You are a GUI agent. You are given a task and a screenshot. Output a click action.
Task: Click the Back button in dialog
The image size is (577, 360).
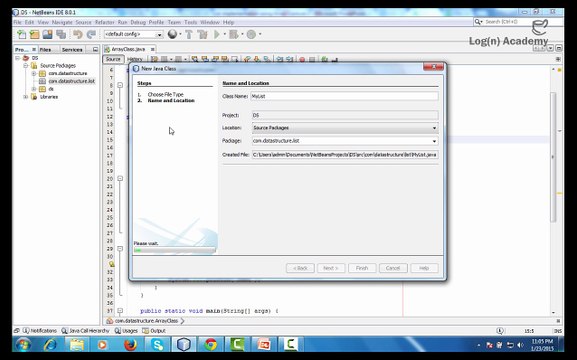[x=300, y=268]
